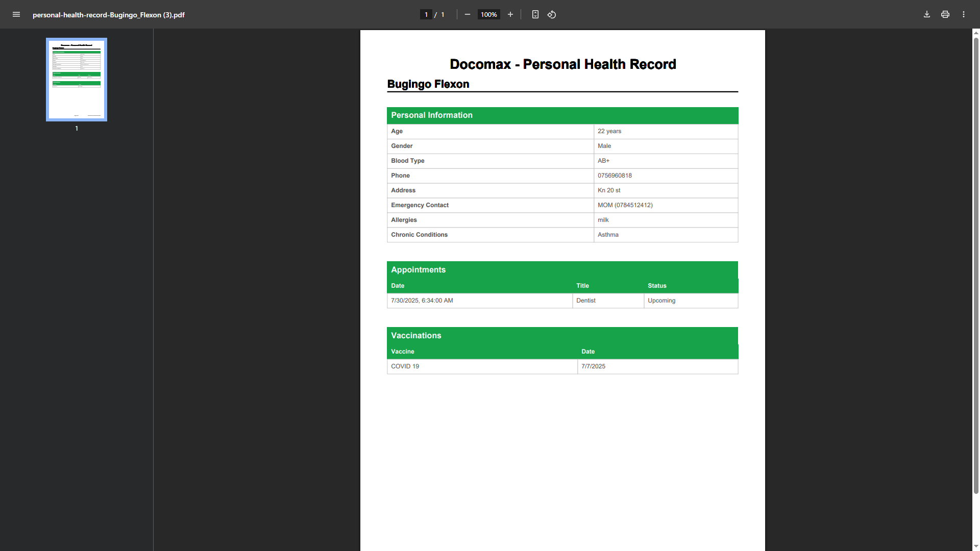Viewport: 980px width, 551px height.
Task: Click the phone number 0756960818
Action: pyautogui.click(x=615, y=176)
